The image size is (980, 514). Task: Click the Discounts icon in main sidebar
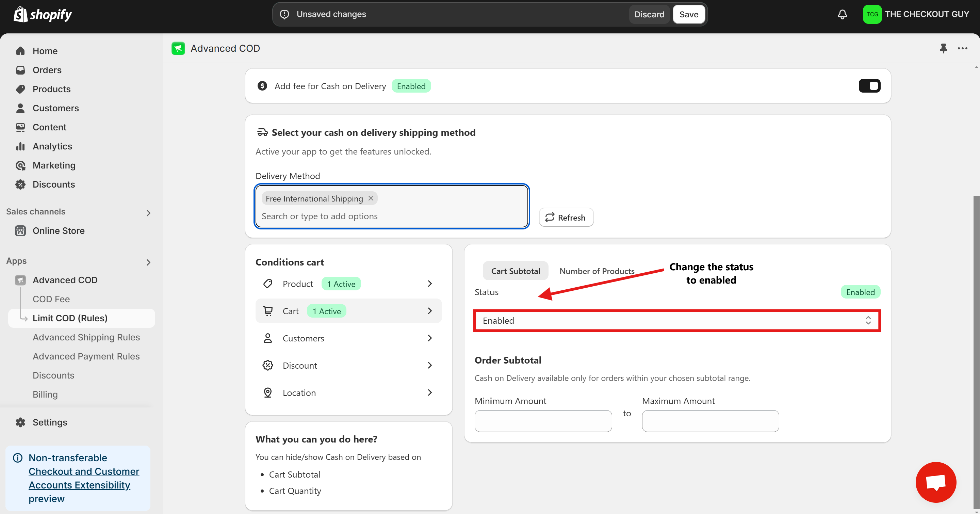(20, 184)
